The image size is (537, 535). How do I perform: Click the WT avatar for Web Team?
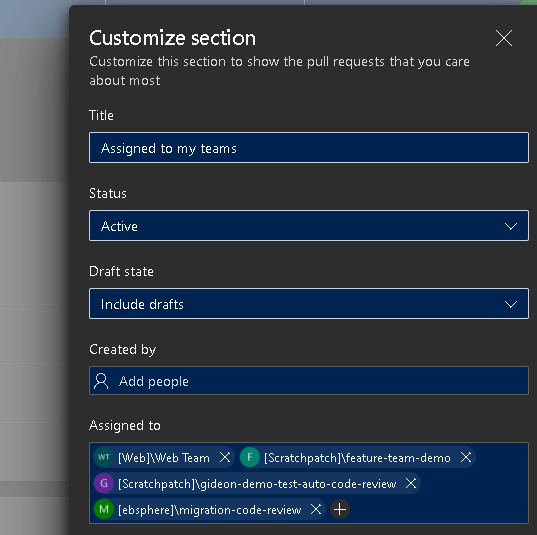pos(103,457)
